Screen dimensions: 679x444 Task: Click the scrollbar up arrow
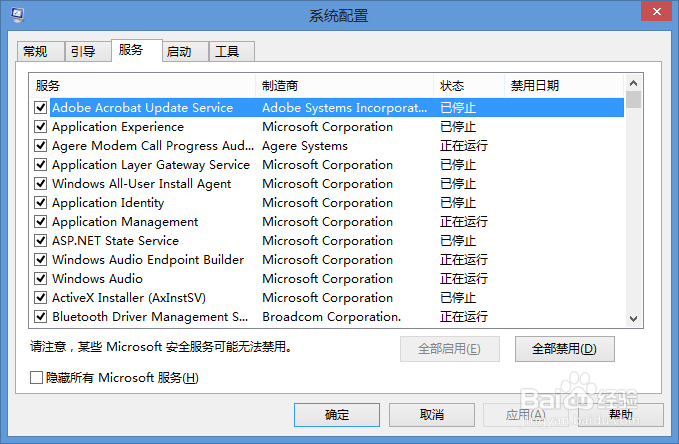[633, 83]
